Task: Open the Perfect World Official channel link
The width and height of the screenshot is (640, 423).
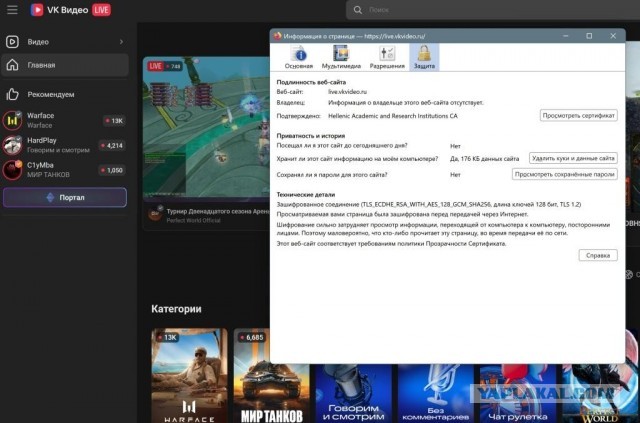Action: 193,220
